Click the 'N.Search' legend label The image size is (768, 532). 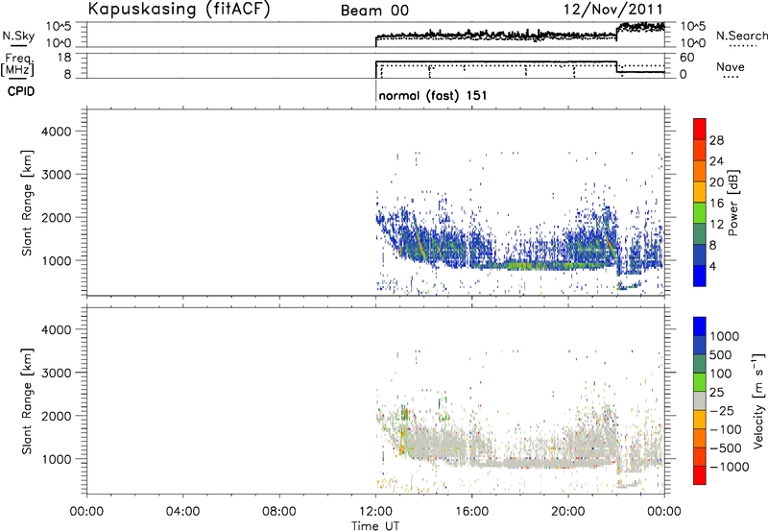point(741,36)
